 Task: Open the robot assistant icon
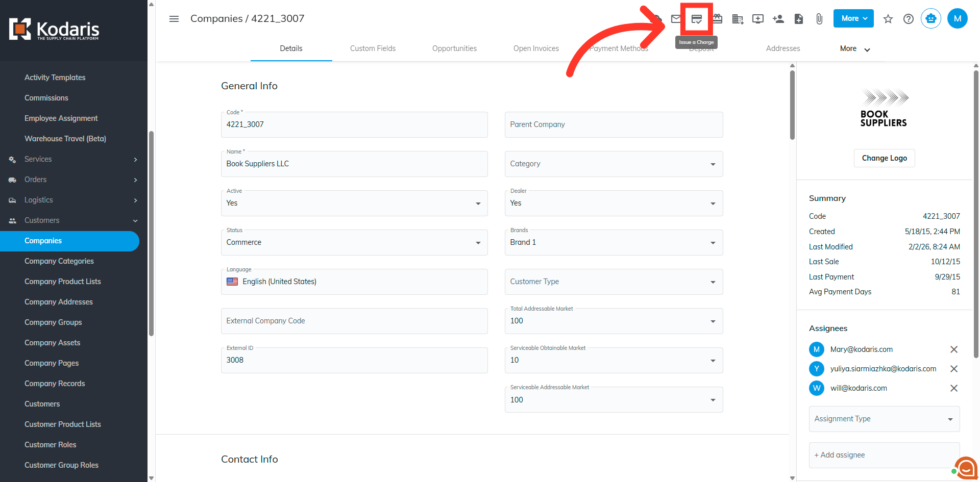pyautogui.click(x=931, y=18)
